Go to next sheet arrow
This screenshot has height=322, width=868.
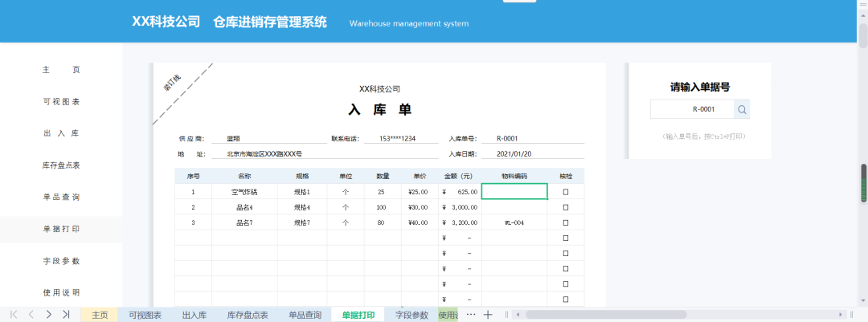coord(49,315)
